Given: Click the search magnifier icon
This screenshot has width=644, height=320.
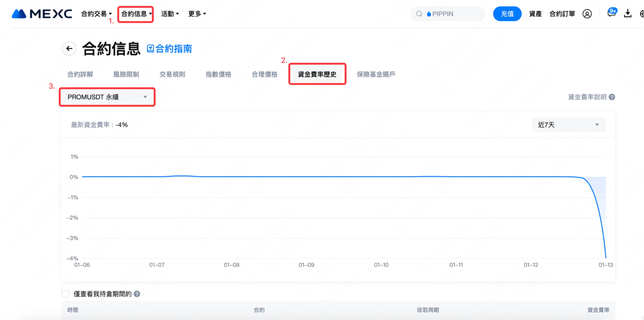Looking at the screenshot, I should [x=419, y=14].
